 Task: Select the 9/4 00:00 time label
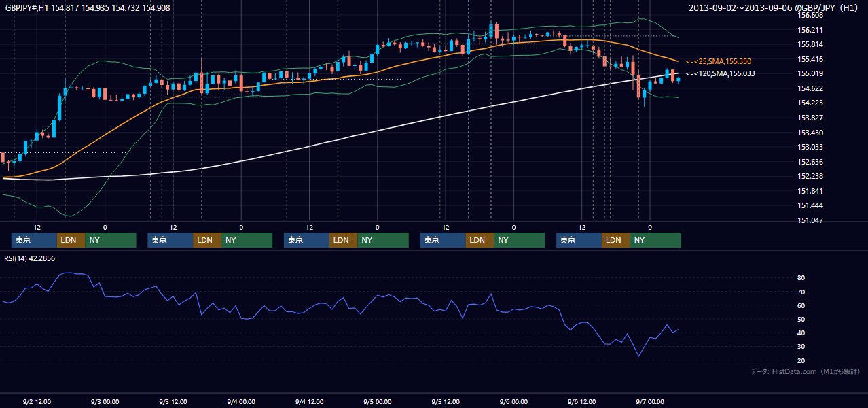point(241,401)
